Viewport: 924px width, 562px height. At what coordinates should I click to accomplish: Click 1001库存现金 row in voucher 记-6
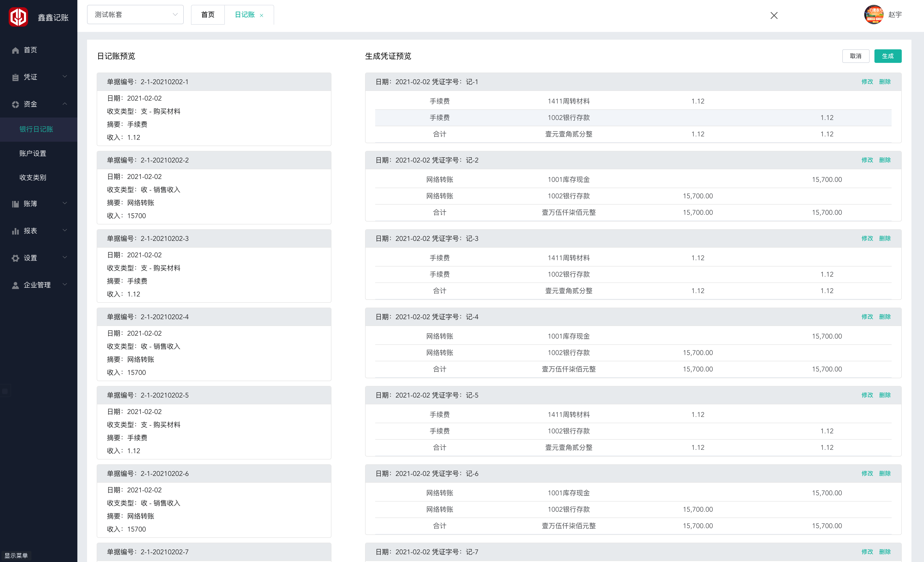633,493
